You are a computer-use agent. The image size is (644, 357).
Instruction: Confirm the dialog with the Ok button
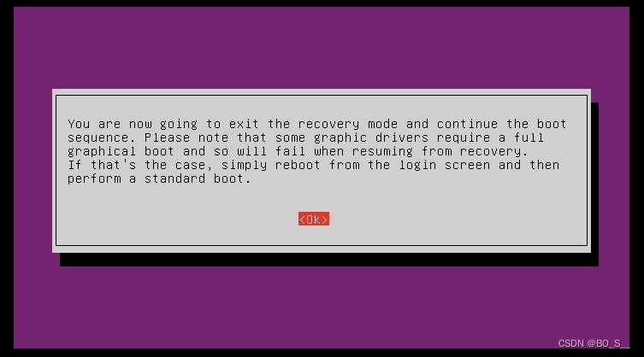click(314, 219)
